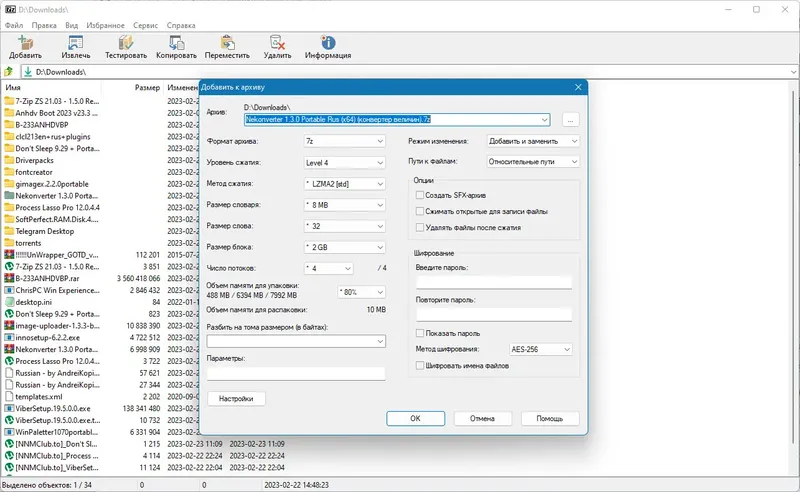Click the B-233ANHDVBP.rar archive icon
Viewport: 800px width, 492px height.
click(9, 278)
